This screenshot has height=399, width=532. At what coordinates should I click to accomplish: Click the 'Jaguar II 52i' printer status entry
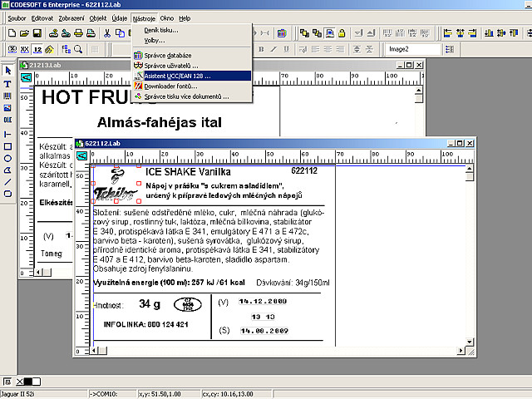[x=18, y=394]
